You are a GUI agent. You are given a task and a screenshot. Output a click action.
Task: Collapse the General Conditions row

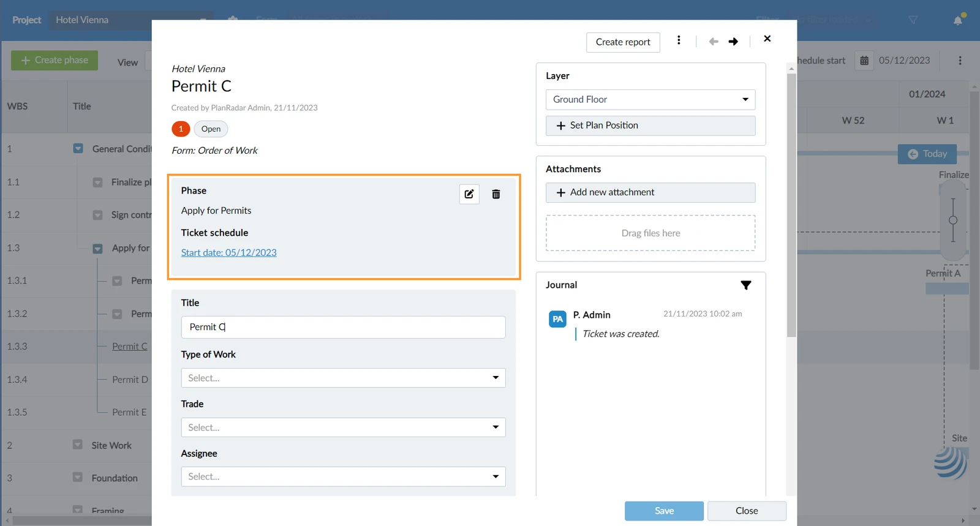pos(78,149)
